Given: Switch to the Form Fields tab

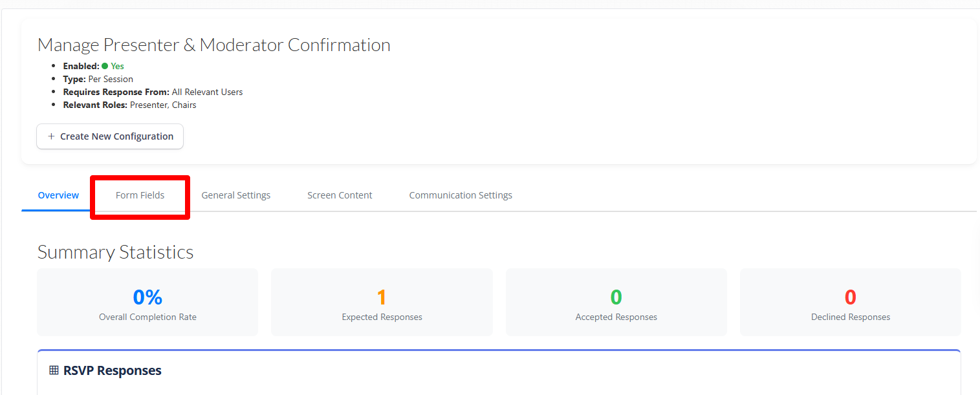Looking at the screenshot, I should [140, 195].
